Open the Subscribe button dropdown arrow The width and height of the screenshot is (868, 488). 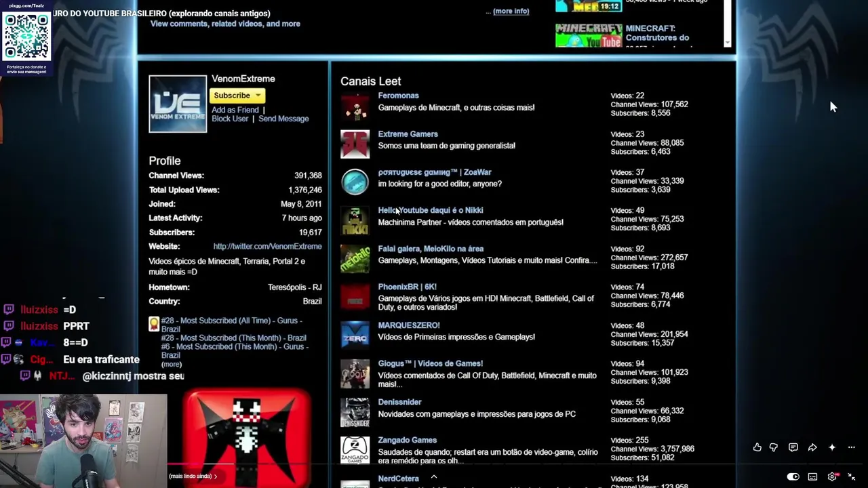pyautogui.click(x=258, y=96)
